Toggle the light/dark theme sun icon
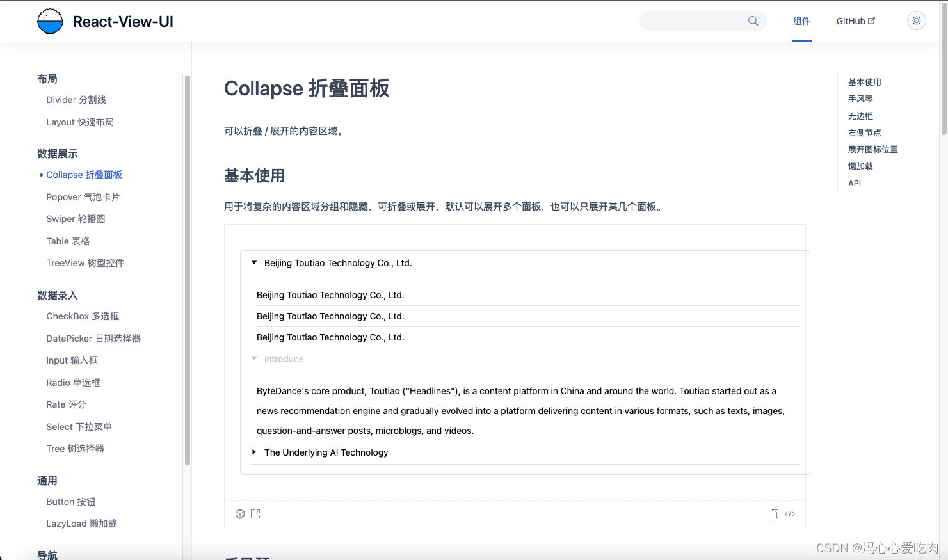This screenshot has width=948, height=560. coord(917,21)
